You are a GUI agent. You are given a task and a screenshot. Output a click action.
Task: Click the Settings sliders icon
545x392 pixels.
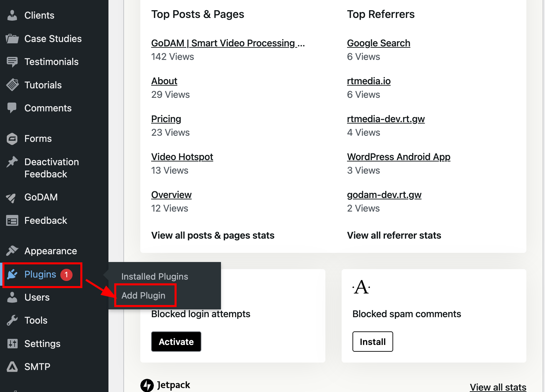point(12,344)
